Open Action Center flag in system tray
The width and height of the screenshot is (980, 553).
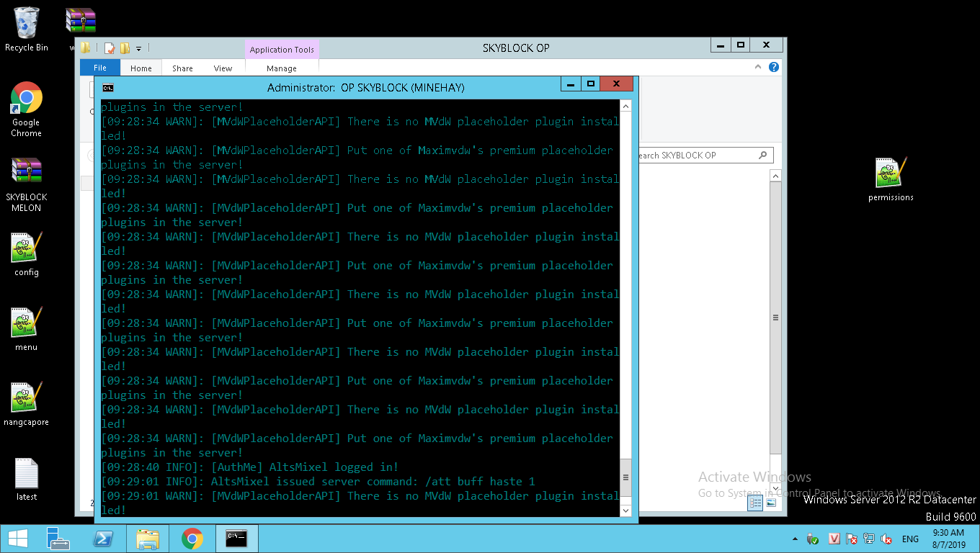852,539
